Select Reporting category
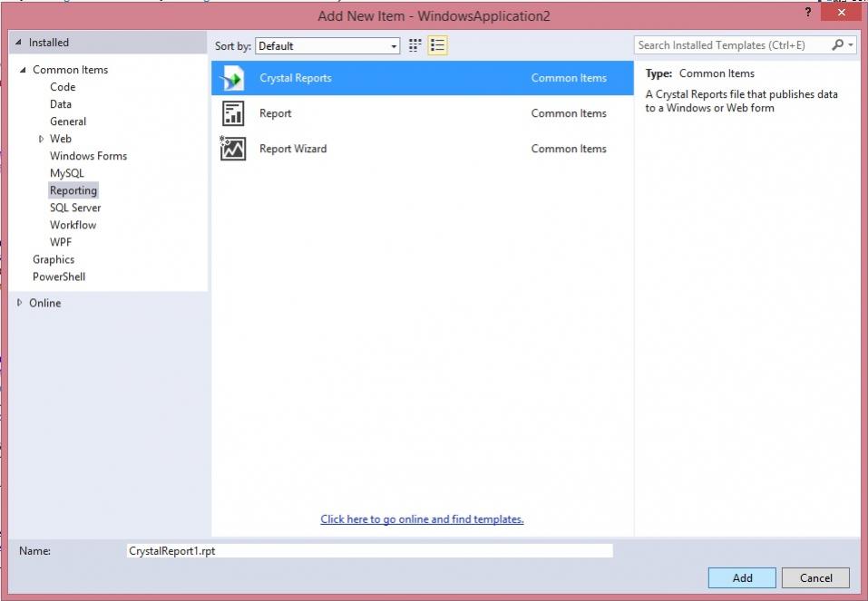Viewport: 868px width, 601px height. [x=73, y=190]
